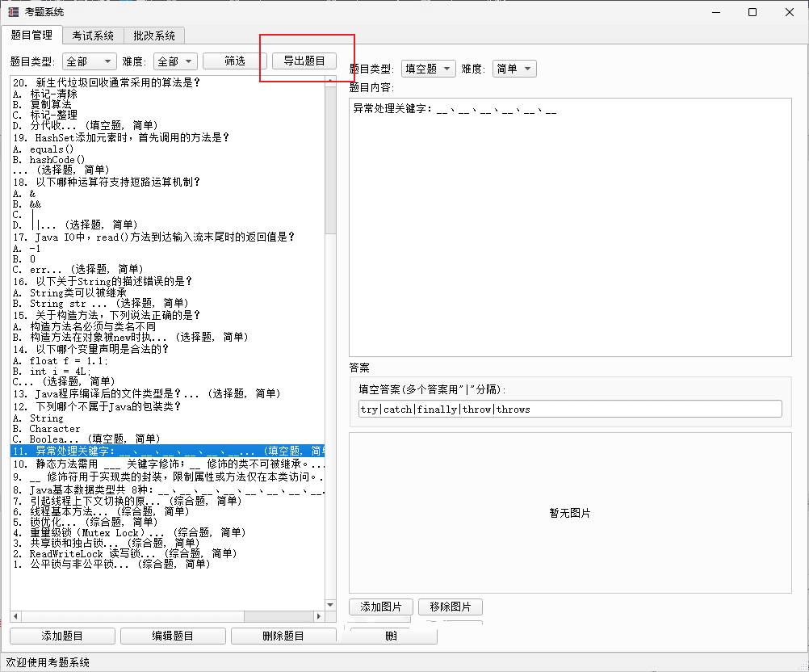Click the 筛选 button

click(234, 61)
